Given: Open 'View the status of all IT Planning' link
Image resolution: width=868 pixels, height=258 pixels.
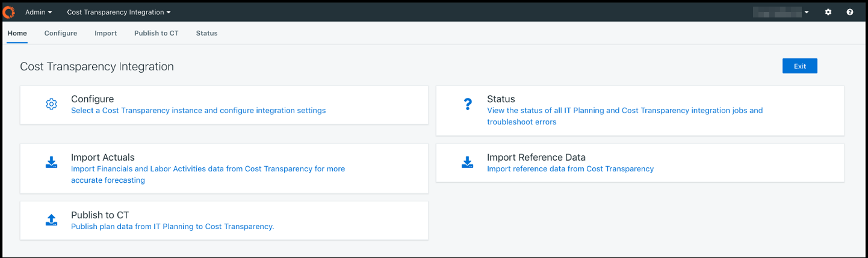Looking at the screenshot, I should tap(625, 116).
